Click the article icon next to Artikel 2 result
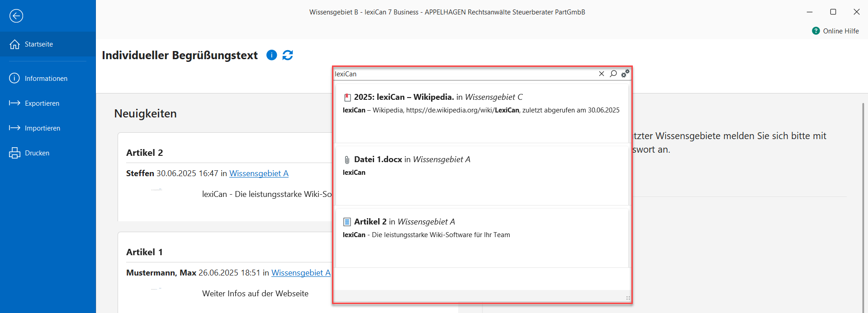Viewport: 868px width, 313px height. pos(347,222)
